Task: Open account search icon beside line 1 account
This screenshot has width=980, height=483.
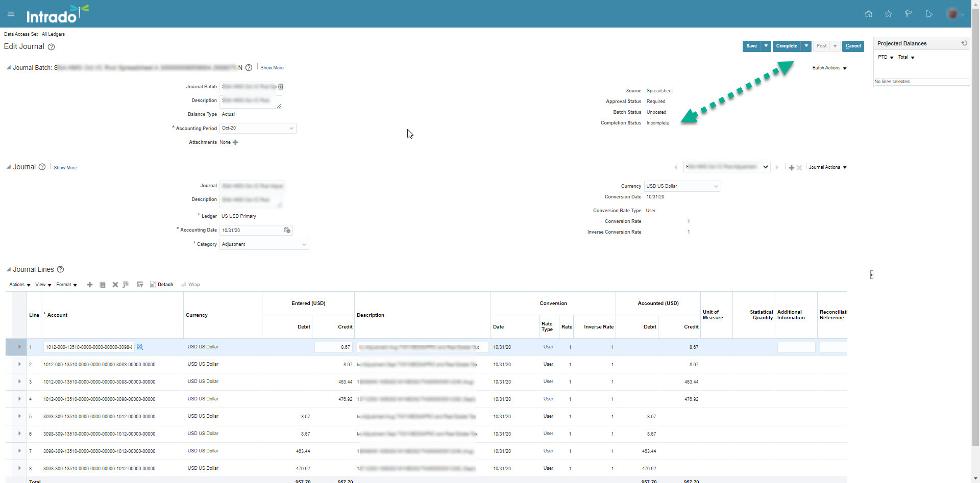Action: pos(140,347)
